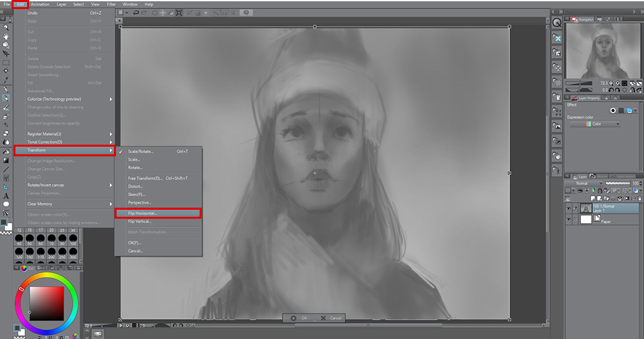The width and height of the screenshot is (644, 339).
Task: Click delete layer trash icon
Action: 639,198
